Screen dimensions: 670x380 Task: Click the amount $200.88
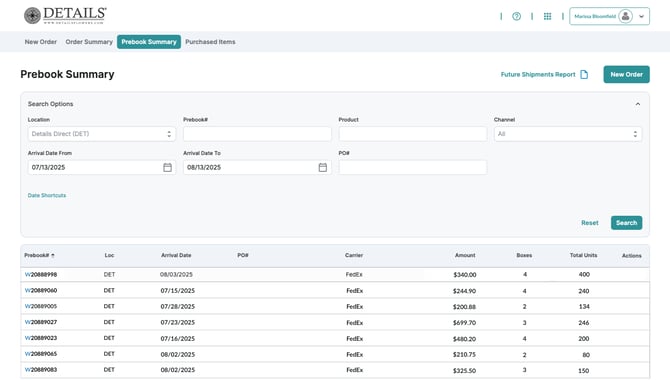pyautogui.click(x=464, y=307)
